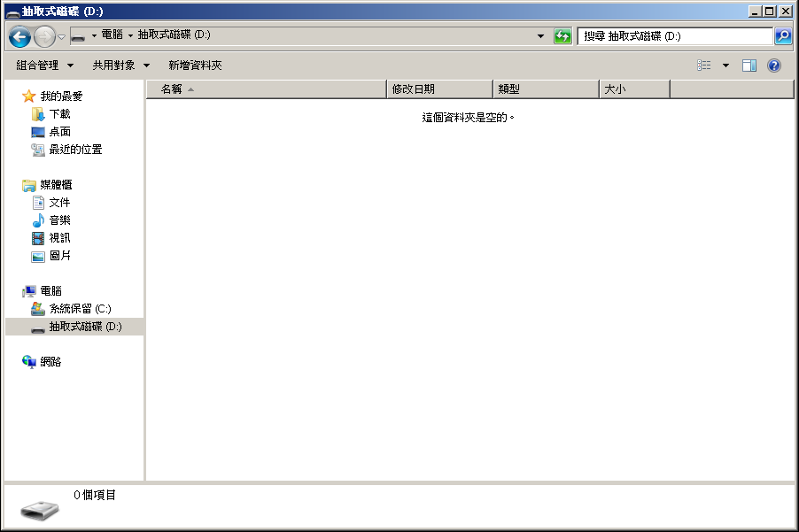Toggle the preview pane icon
This screenshot has width=799, height=532.
pos(749,66)
